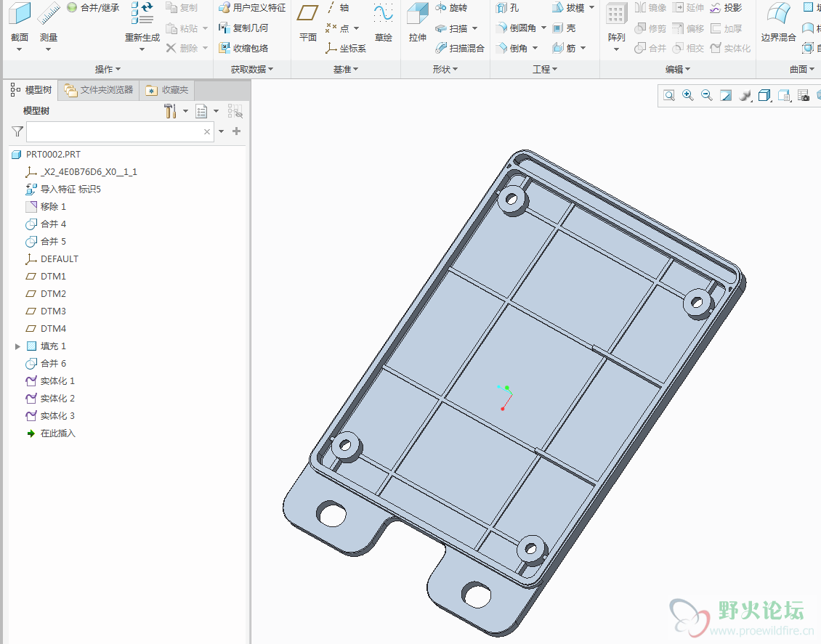
Task: Click the 用户定义特征 button
Action: click(252, 8)
